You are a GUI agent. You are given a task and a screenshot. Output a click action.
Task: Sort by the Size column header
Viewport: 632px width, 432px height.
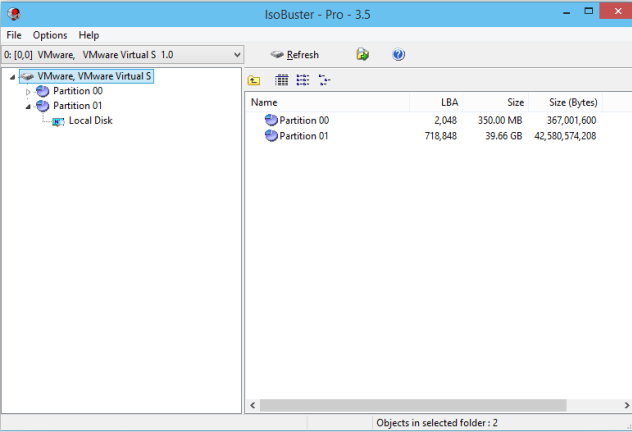pyautogui.click(x=495, y=102)
